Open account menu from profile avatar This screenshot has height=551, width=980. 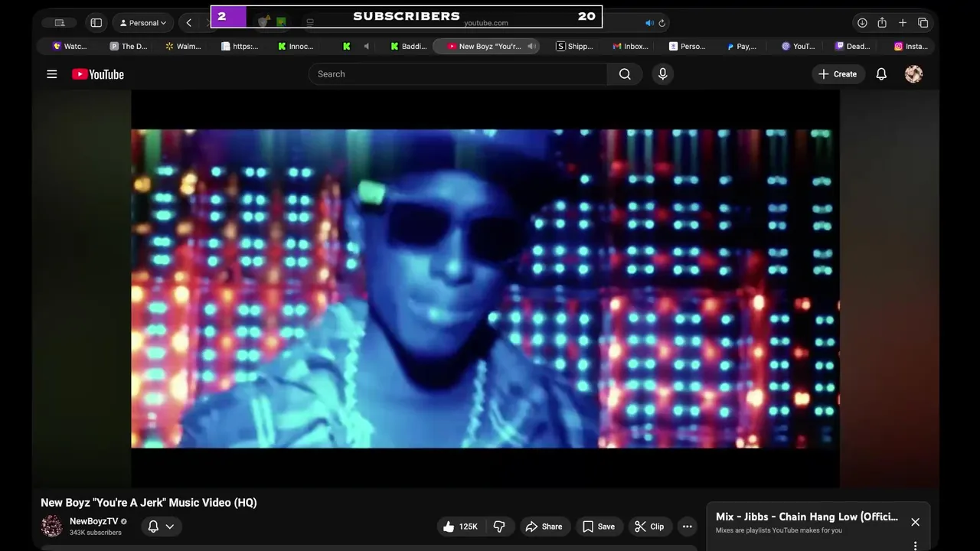[913, 74]
